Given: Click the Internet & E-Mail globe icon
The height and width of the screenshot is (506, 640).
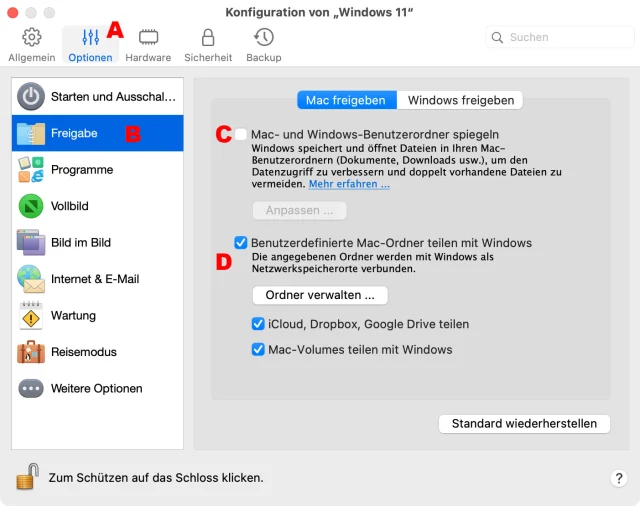Looking at the screenshot, I should 31,279.
